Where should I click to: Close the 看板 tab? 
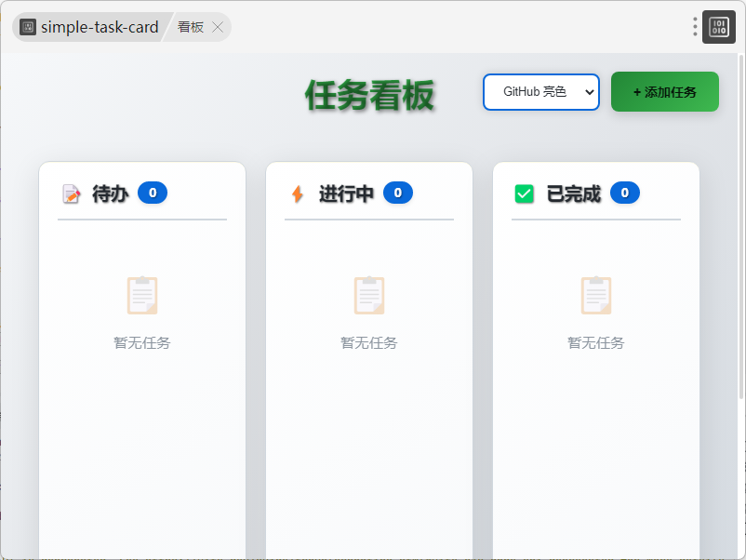coord(218,27)
